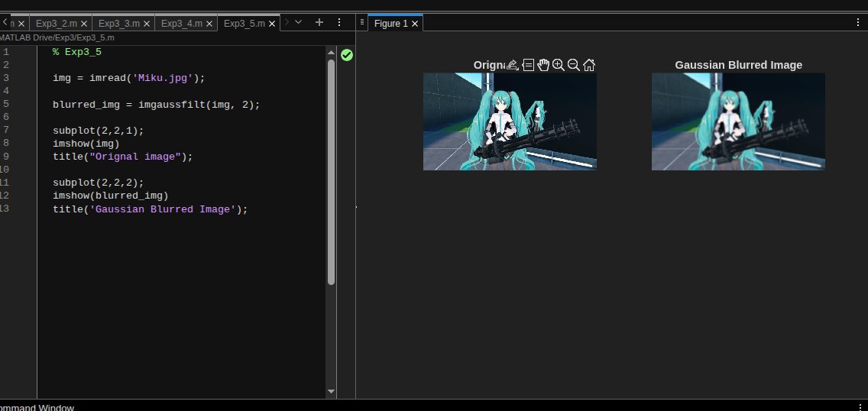Click the green code analyzer checkmark
868x411 pixels.
point(347,55)
